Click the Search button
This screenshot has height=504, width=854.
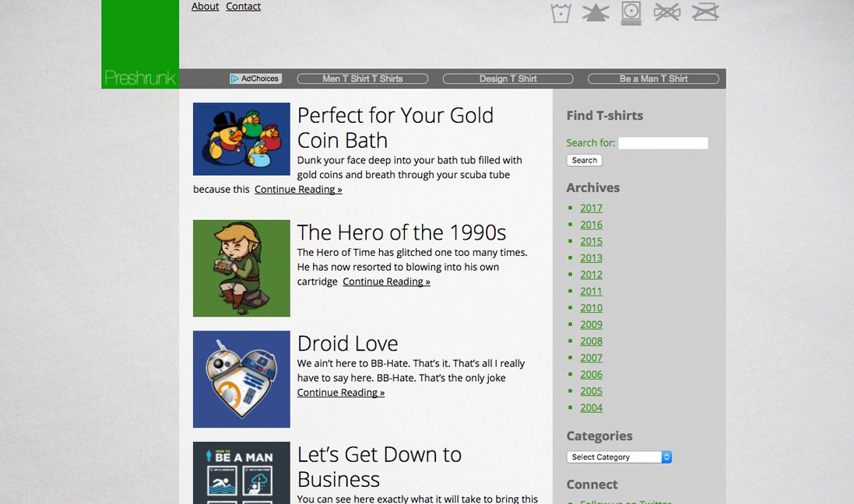pos(585,160)
